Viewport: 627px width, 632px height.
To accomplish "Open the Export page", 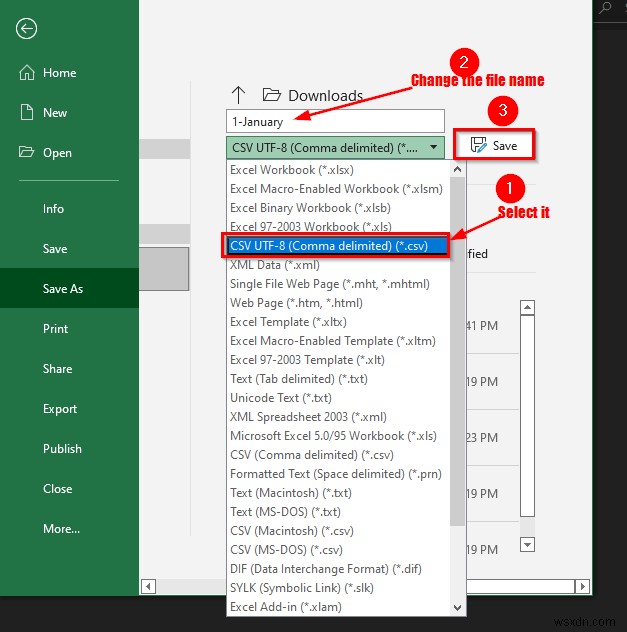I will 60,409.
